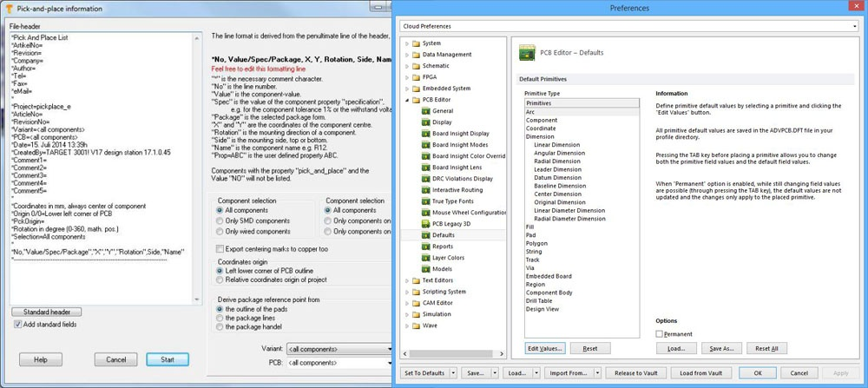Click the Layer Colors page icon
Image resolution: width=868 pixels, height=388 pixels.
pos(425,258)
